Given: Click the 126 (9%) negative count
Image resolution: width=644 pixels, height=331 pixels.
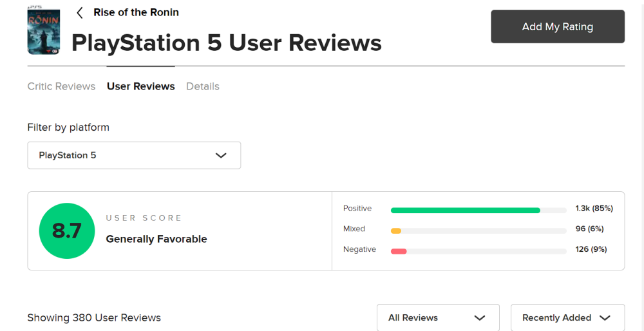Looking at the screenshot, I should (x=591, y=249).
